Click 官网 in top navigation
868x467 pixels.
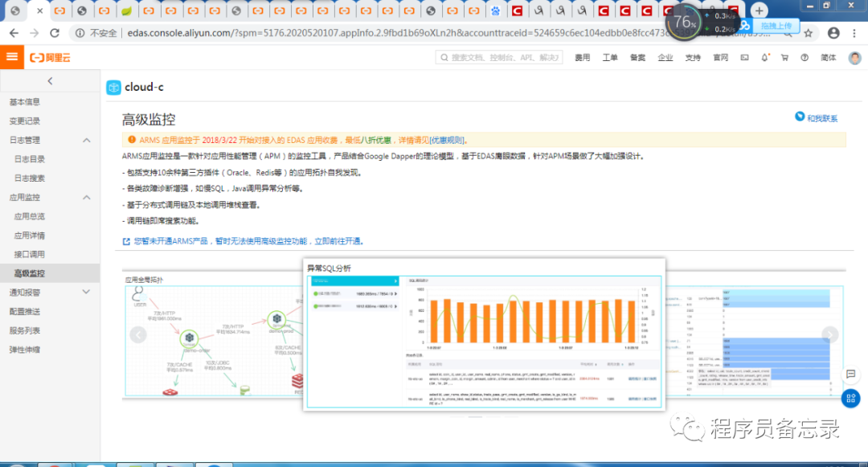(720, 58)
